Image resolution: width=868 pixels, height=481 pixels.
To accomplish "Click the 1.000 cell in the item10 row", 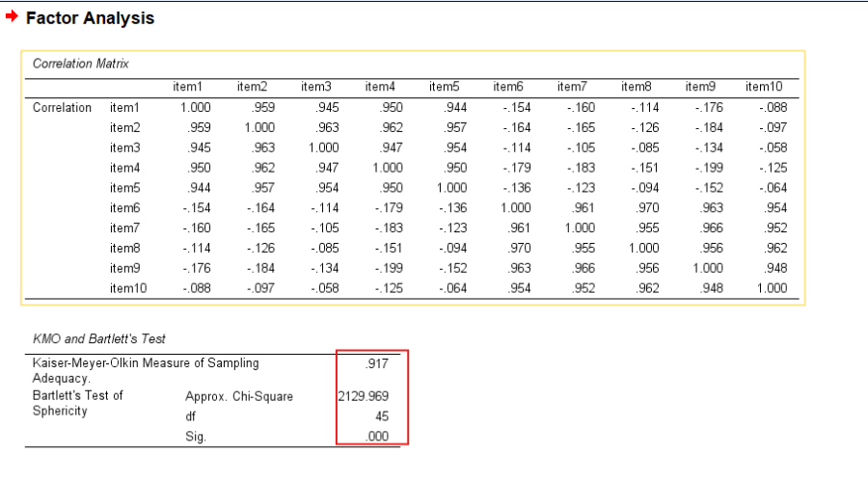I will click(772, 288).
